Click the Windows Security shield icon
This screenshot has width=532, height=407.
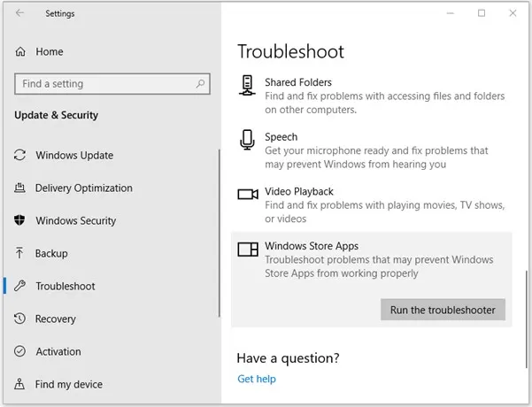[x=19, y=221]
